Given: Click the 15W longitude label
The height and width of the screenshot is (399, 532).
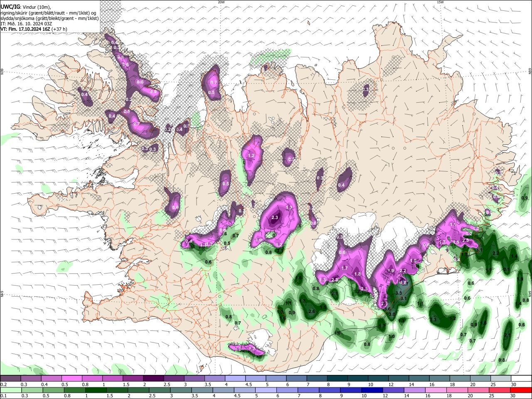Looking at the screenshot, I should 440,2.
